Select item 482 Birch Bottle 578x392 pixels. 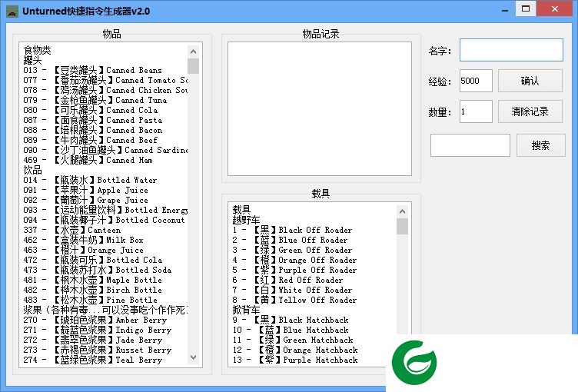92,290
